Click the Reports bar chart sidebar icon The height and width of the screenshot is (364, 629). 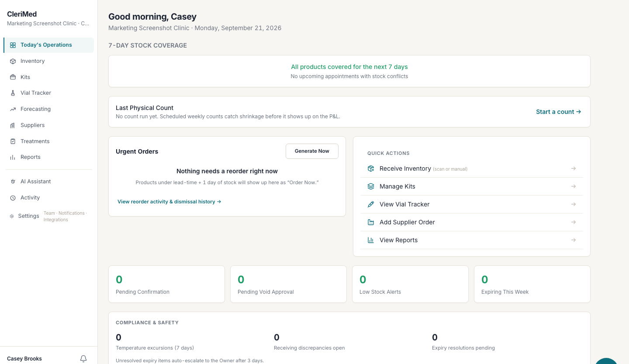[13, 157]
